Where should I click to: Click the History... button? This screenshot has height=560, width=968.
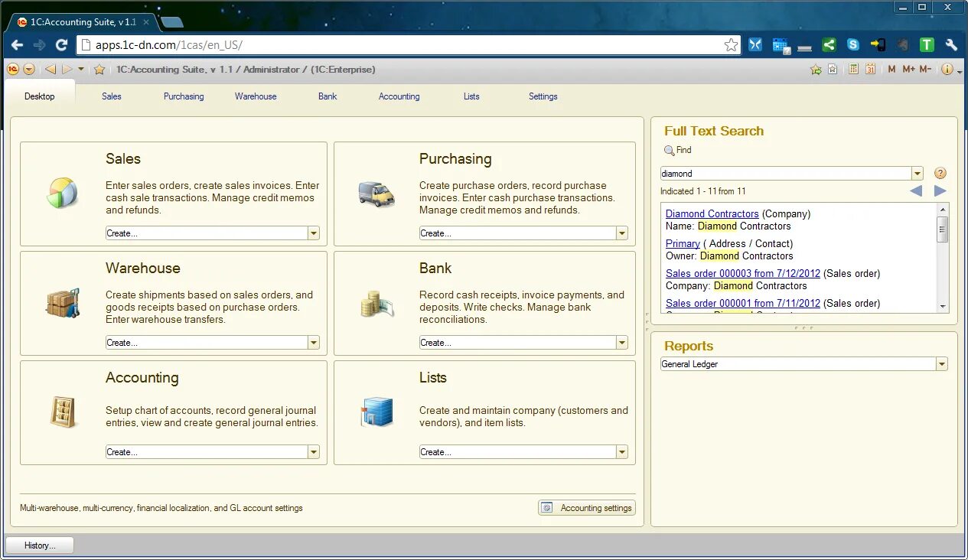(x=40, y=545)
